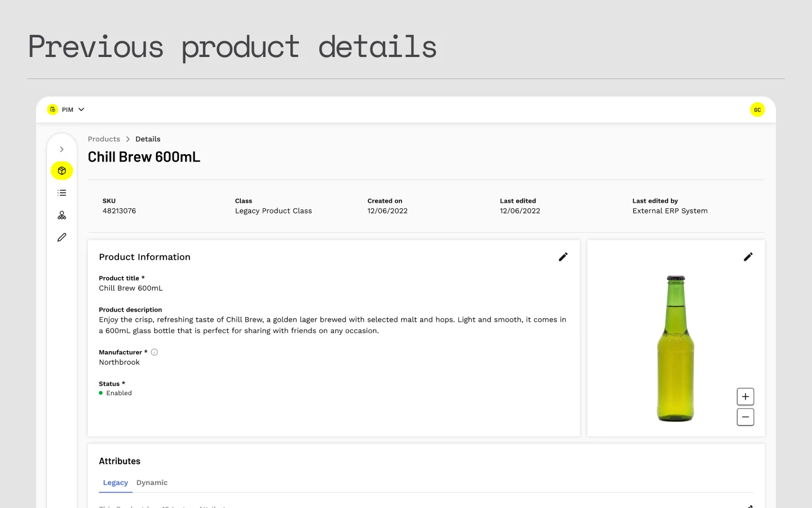The width and height of the screenshot is (812, 508).
Task: Click the PIM logo icon
Action: tap(52, 110)
